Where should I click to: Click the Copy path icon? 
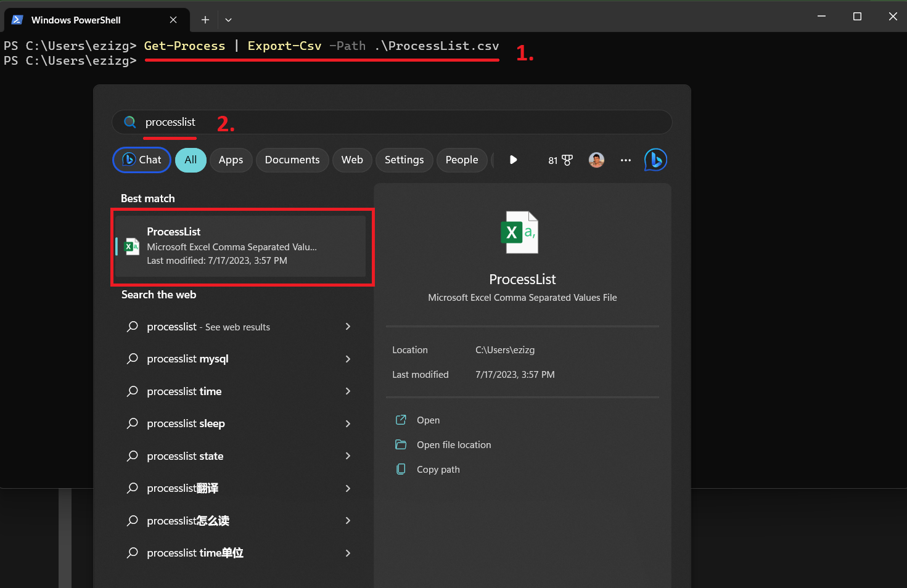coord(401,469)
